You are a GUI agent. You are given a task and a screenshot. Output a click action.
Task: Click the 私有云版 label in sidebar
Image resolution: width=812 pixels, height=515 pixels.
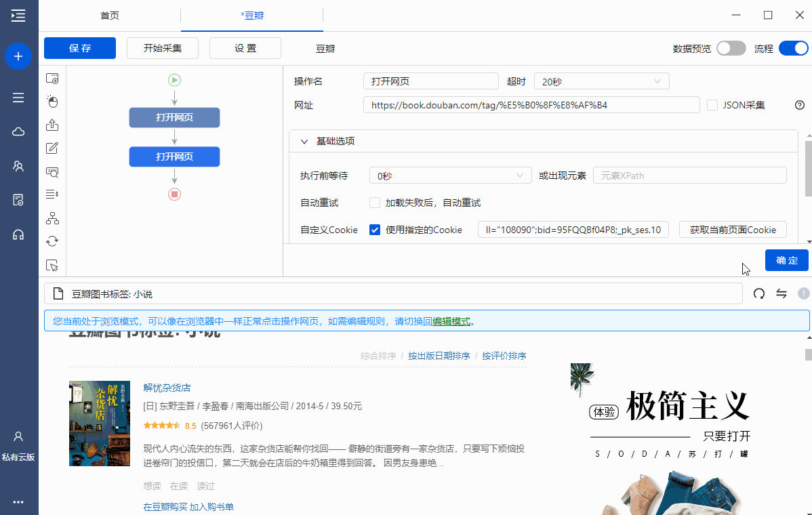[18, 457]
